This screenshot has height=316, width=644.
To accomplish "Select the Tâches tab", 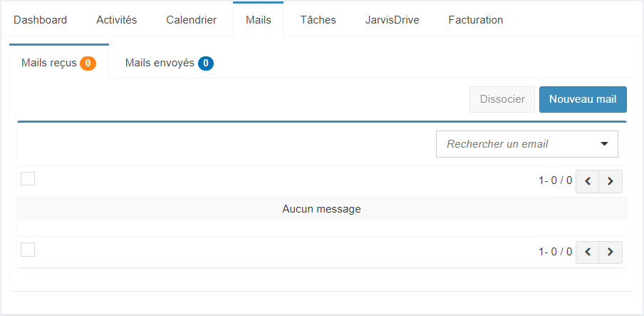I will click(318, 20).
